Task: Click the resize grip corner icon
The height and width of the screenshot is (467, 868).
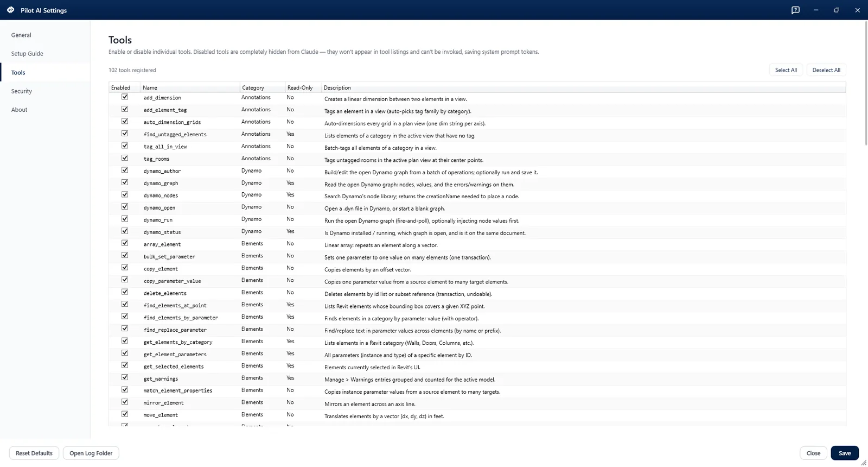Action: tap(864, 463)
